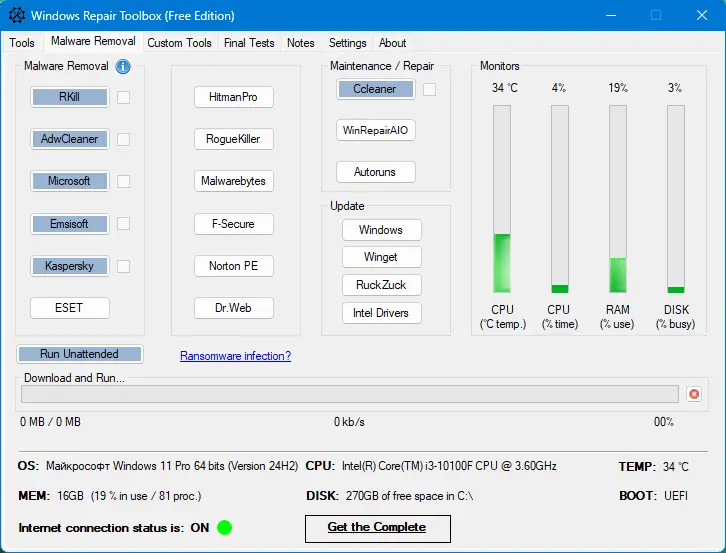Click the Get the Complete button
The width and height of the screenshot is (726, 553).
377,528
